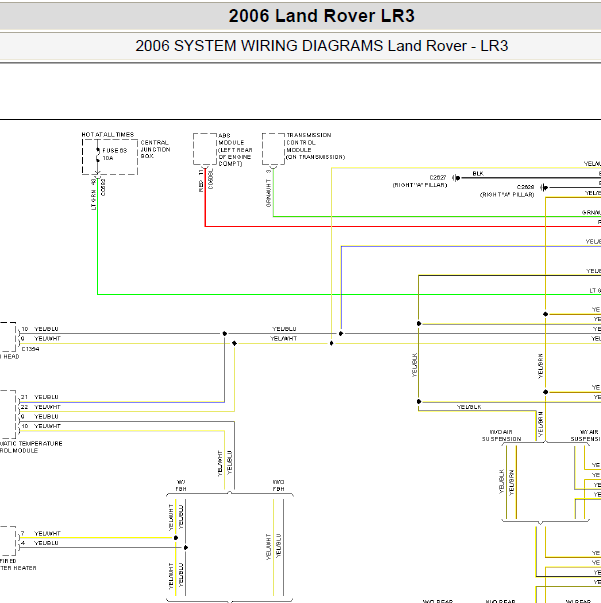This screenshot has width=601, height=603.
Task: Click the vertical "RED 11" wire label
Action: 201,181
